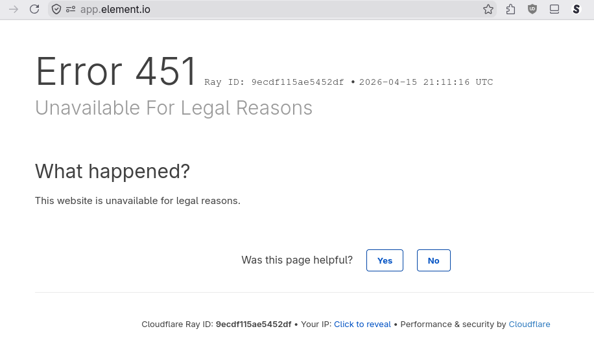
Task: Focus the app.element.io address bar
Action: point(259,9)
